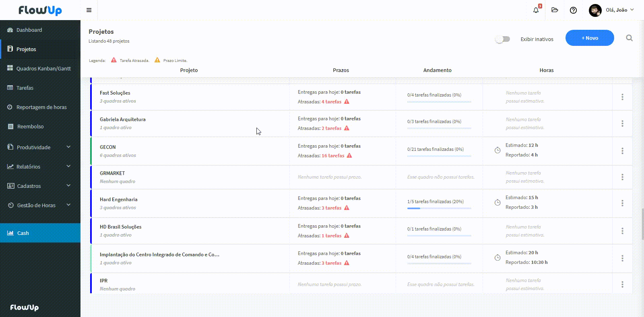Screen dimensions: 644x317
Task: Click '6 quadros ativos' under GECON
Action: pyautogui.click(x=118, y=155)
